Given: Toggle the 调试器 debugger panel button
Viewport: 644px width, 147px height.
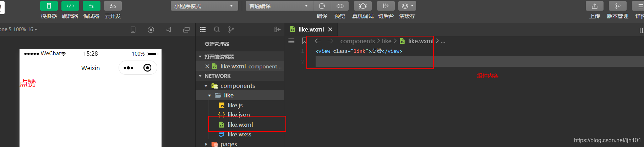Looking at the screenshot, I should 92,6.
